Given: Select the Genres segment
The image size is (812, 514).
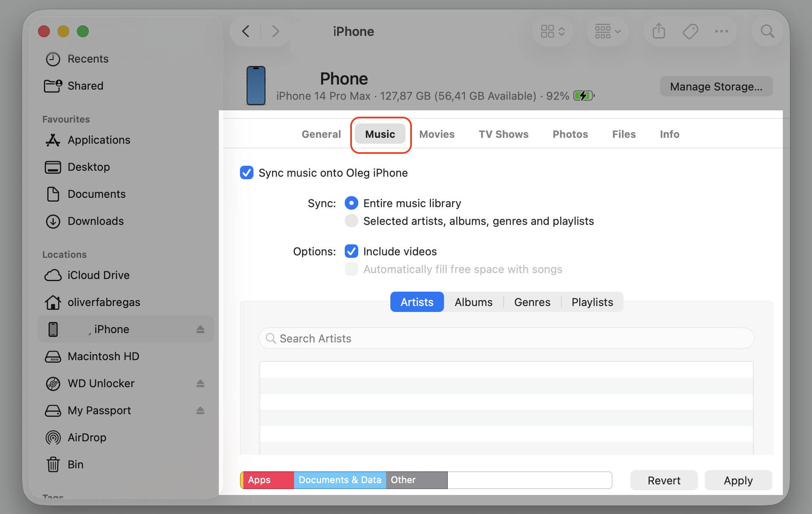Looking at the screenshot, I should click(532, 302).
